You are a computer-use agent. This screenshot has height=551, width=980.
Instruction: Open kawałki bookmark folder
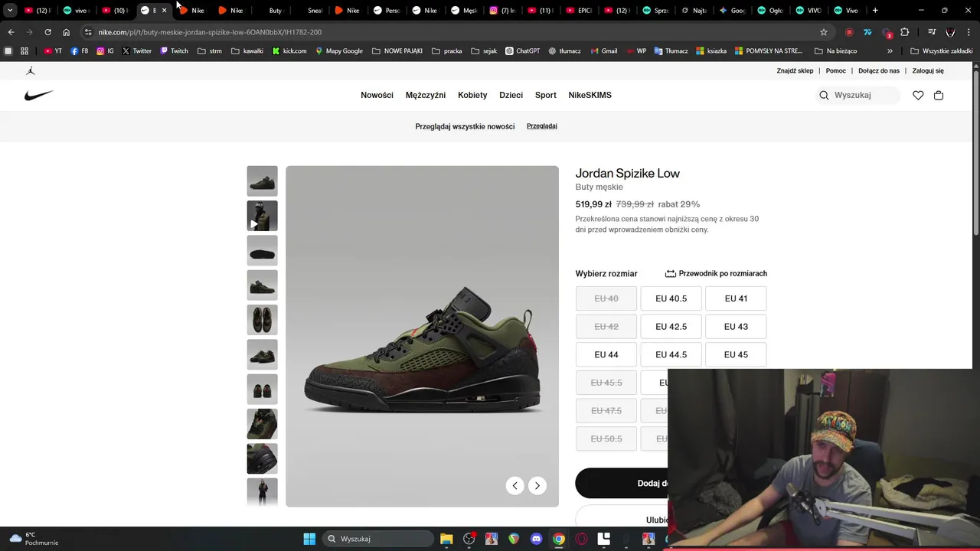(x=247, y=51)
